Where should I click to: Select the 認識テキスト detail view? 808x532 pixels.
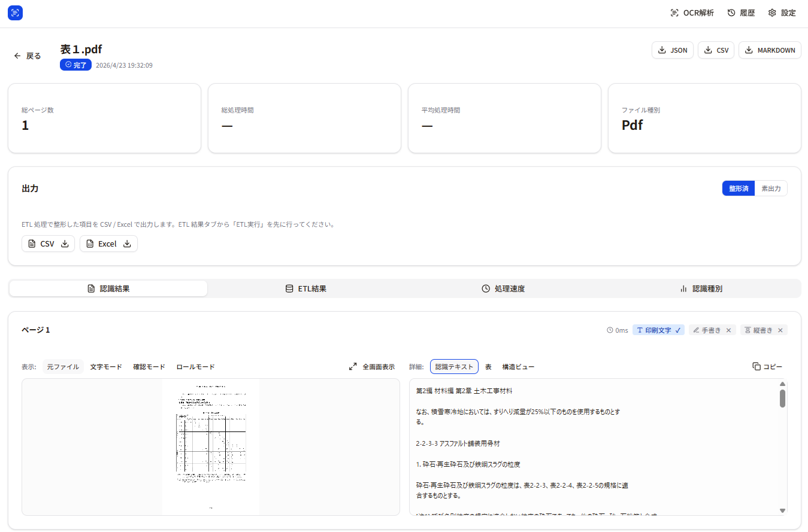[454, 367]
